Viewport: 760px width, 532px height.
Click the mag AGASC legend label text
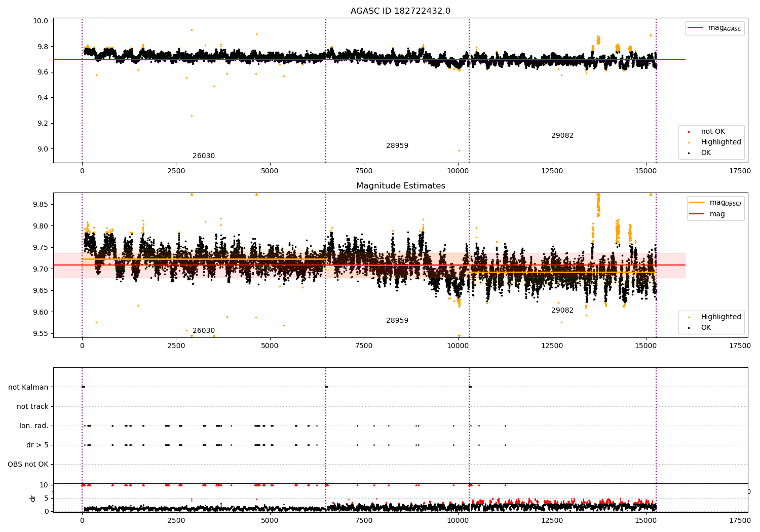[725, 28]
